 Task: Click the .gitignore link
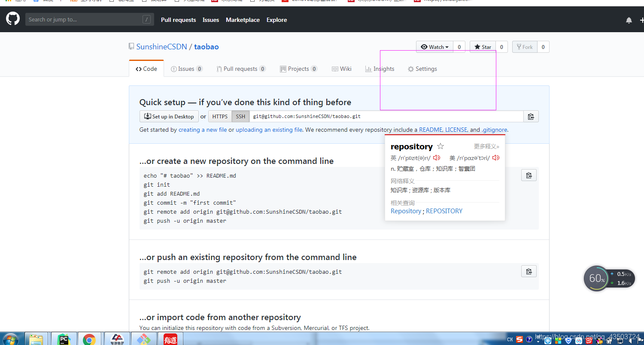coord(495,130)
